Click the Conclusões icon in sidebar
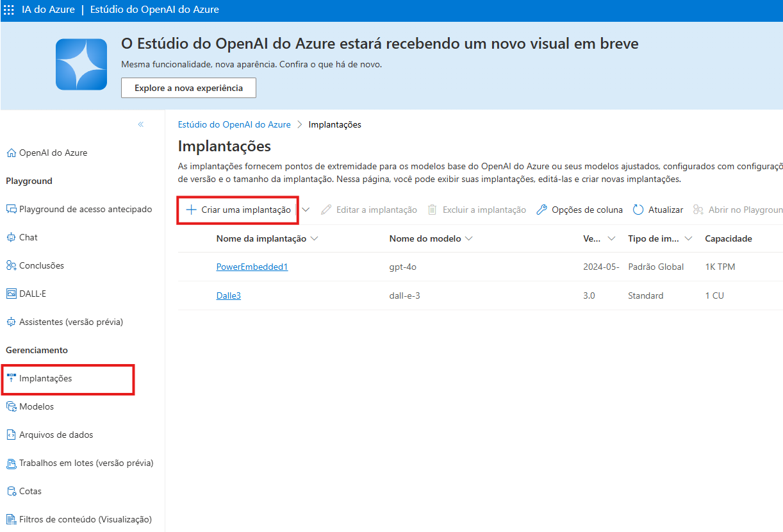783x532 pixels. (11, 265)
